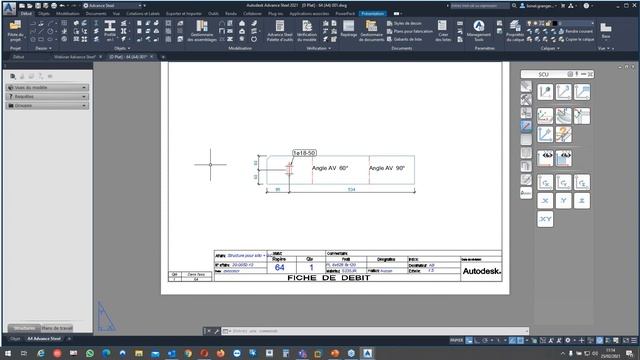The image size is (640, 360).
Task: Click the command line input field
Action: point(376,331)
